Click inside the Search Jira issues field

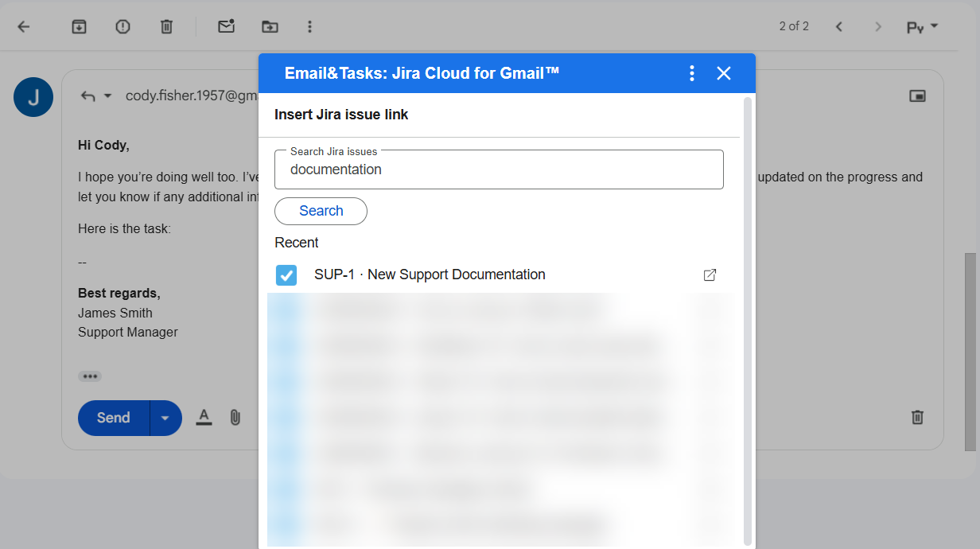[499, 169]
